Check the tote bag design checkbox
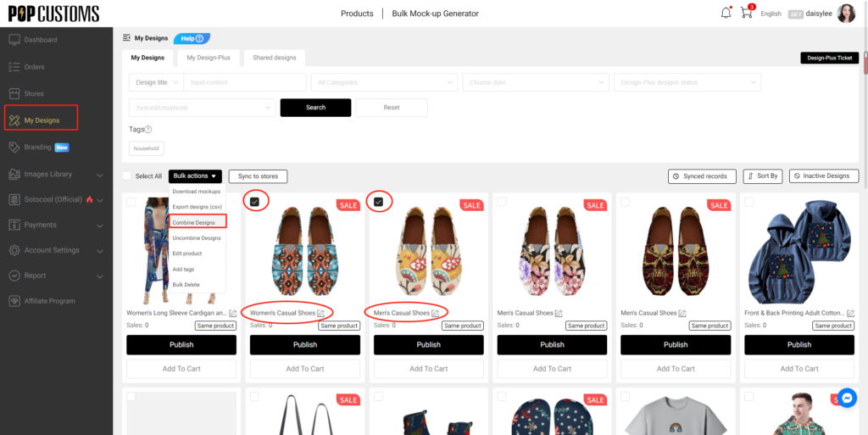 point(254,397)
